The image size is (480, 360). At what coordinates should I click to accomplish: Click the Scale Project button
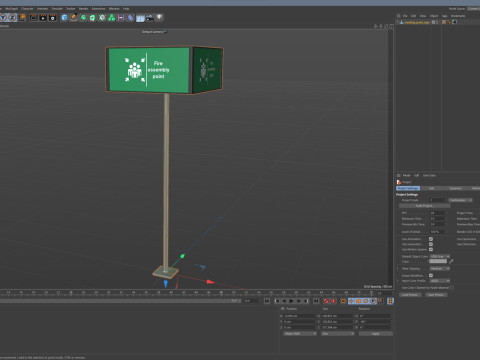point(424,206)
